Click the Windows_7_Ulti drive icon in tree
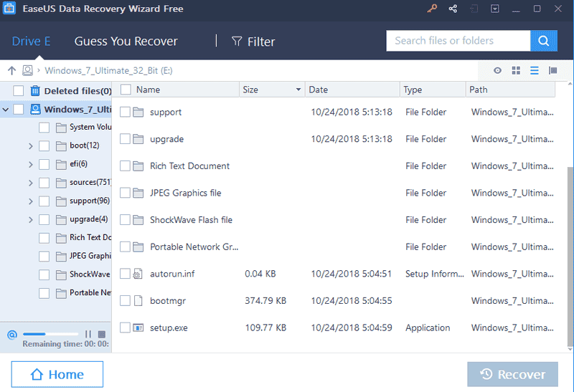 click(x=35, y=109)
